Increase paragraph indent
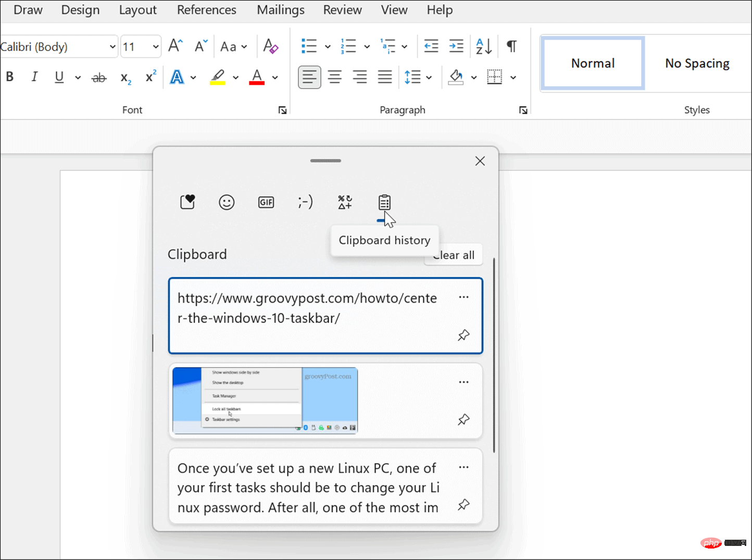Image resolution: width=752 pixels, height=560 pixels. pyautogui.click(x=456, y=46)
